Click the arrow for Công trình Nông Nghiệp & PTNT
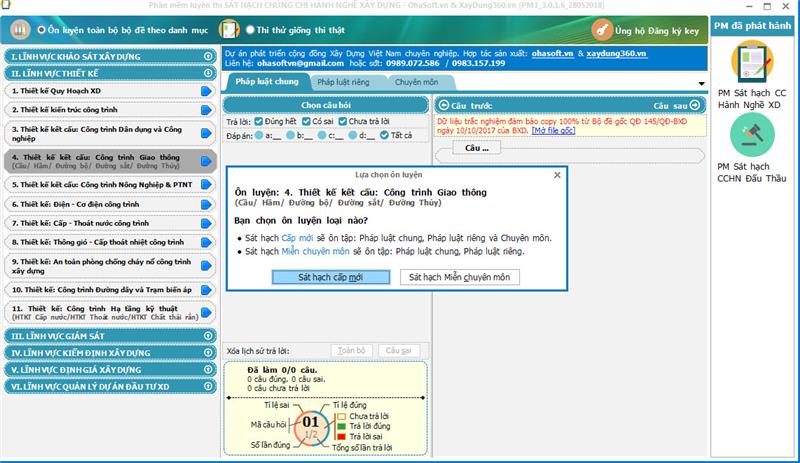Image resolution: width=800 pixels, height=463 pixels. pyautogui.click(x=206, y=185)
